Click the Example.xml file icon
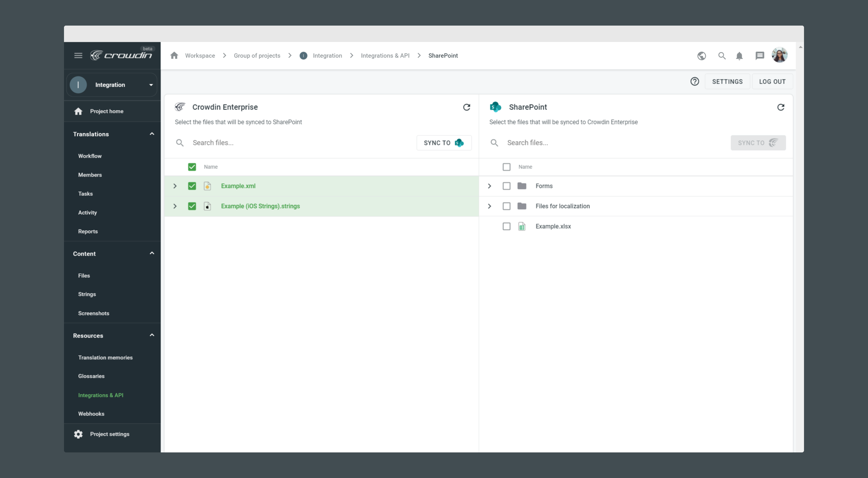The width and height of the screenshot is (868, 478). click(207, 186)
